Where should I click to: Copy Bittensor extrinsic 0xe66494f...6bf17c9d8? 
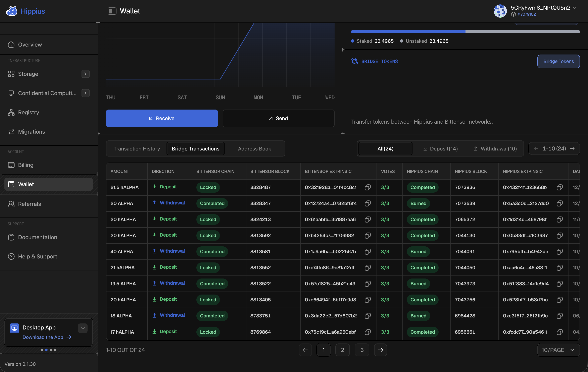click(367, 300)
